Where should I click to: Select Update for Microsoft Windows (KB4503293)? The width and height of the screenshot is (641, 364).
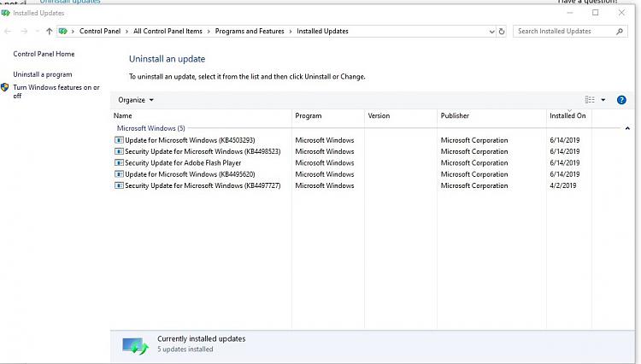pyautogui.click(x=190, y=140)
